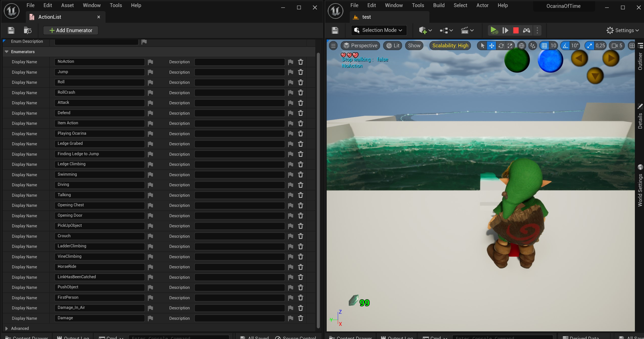Activate the rotate tool in viewport
Viewport: 644px width, 339px height.
tap(501, 46)
